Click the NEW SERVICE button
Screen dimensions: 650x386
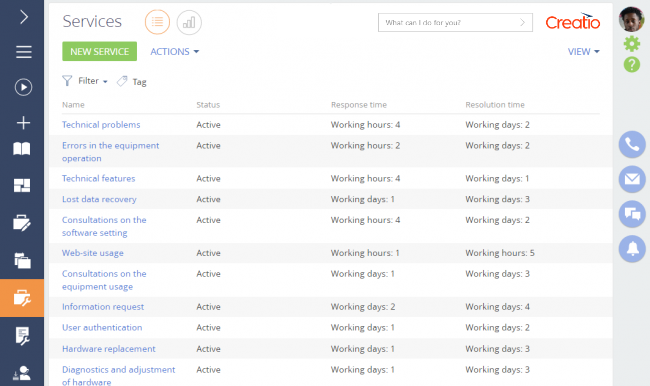click(x=99, y=51)
